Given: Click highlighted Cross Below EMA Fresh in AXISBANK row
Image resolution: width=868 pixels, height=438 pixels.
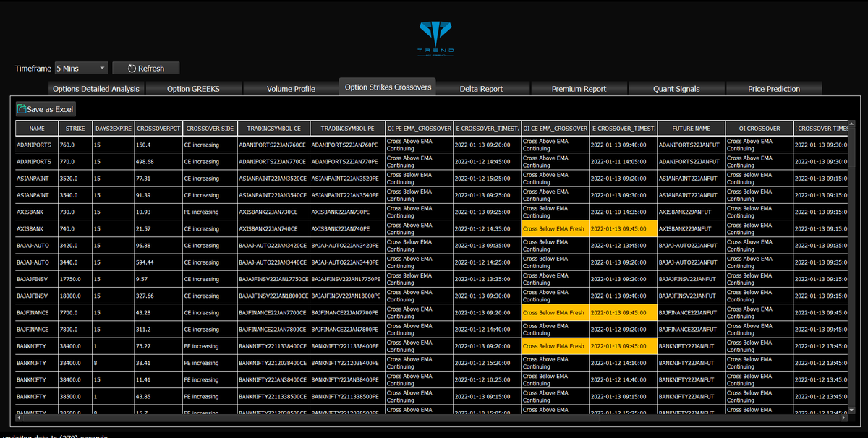Looking at the screenshot, I should pyautogui.click(x=556, y=228).
